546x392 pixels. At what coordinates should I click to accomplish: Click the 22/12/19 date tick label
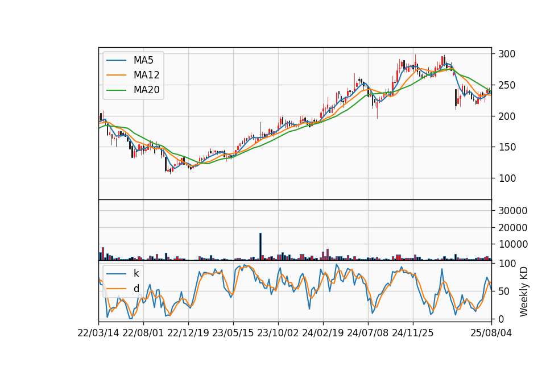188,333
